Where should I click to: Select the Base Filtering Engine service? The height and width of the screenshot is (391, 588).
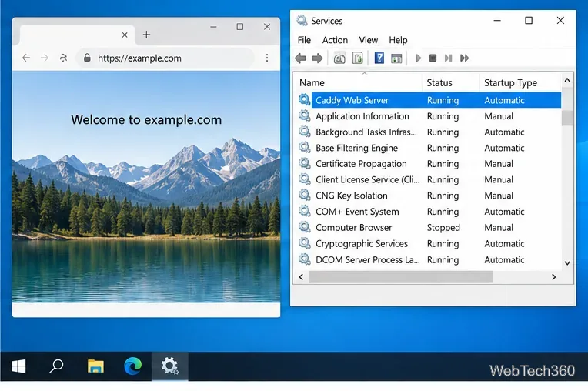(429, 148)
